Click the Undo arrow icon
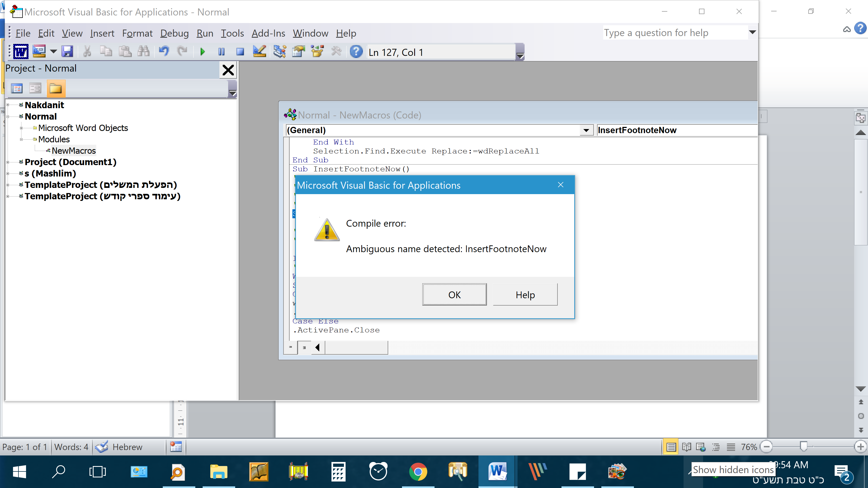 click(x=164, y=52)
